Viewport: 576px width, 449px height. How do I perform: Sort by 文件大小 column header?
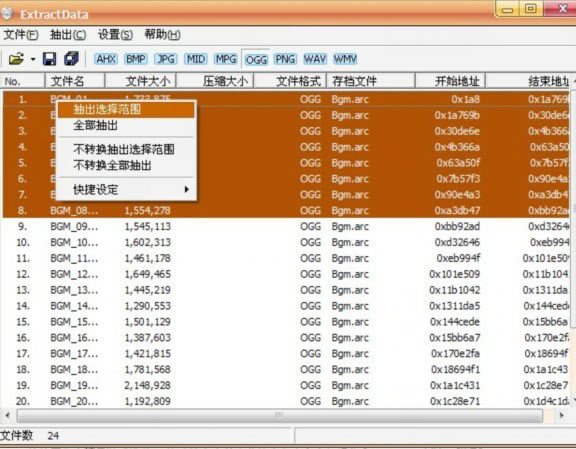point(141,81)
